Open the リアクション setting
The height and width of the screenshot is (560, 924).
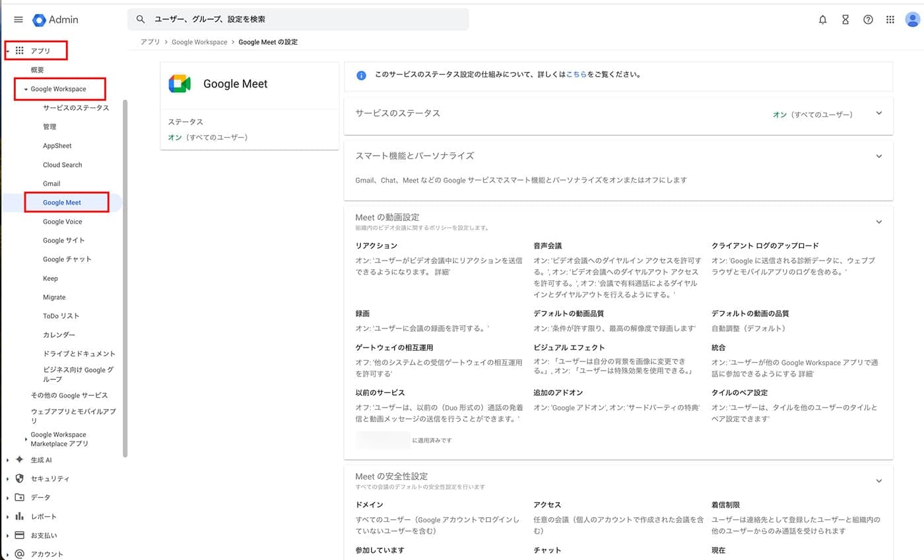tap(376, 245)
